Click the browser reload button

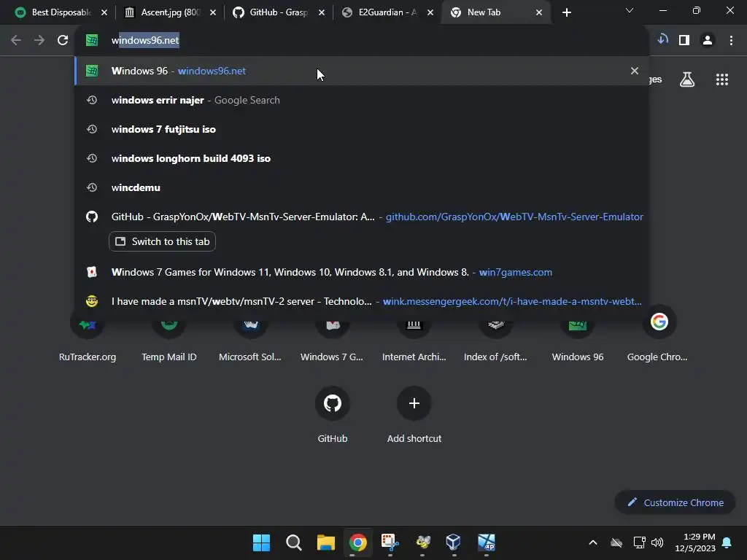(x=63, y=41)
